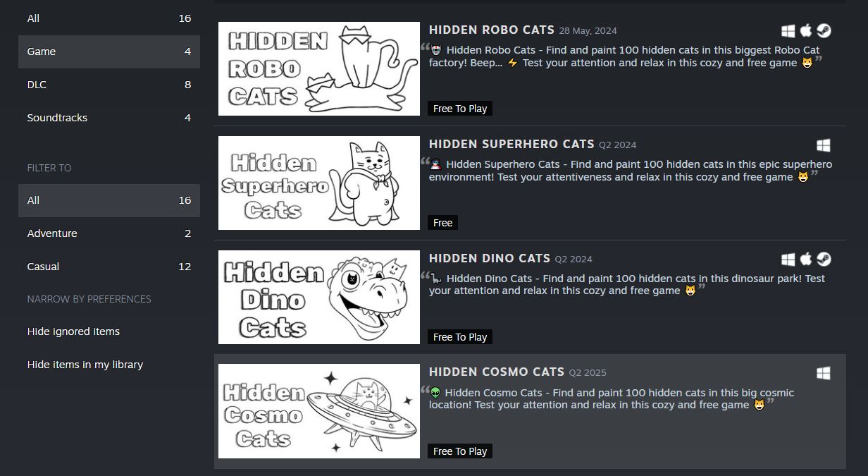The height and width of the screenshot is (476, 868).
Task: Select the DLC type filter
Action: click(x=109, y=85)
